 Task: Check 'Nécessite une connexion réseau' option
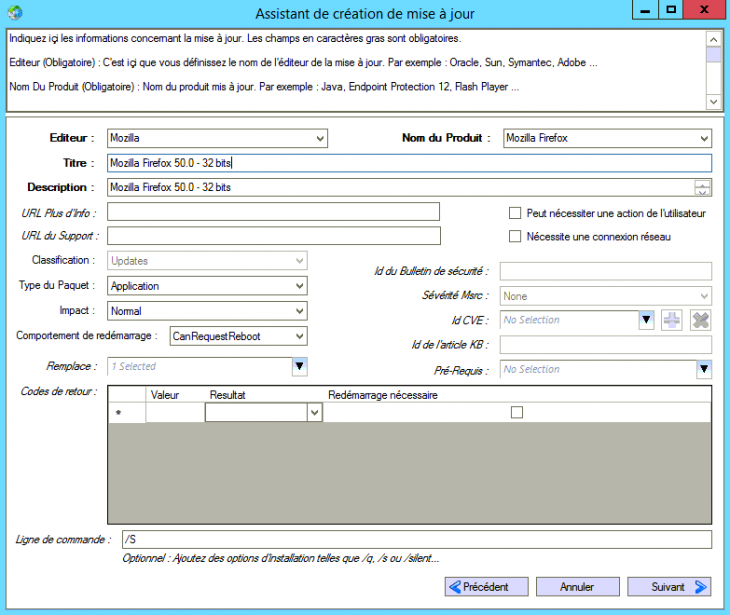(515, 237)
